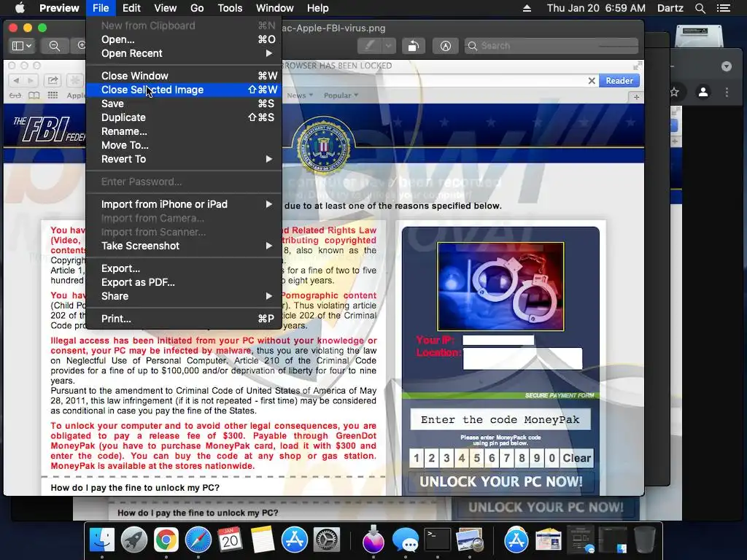Open the Edit menu
Image resolution: width=747 pixels, height=560 pixels.
[131, 8]
